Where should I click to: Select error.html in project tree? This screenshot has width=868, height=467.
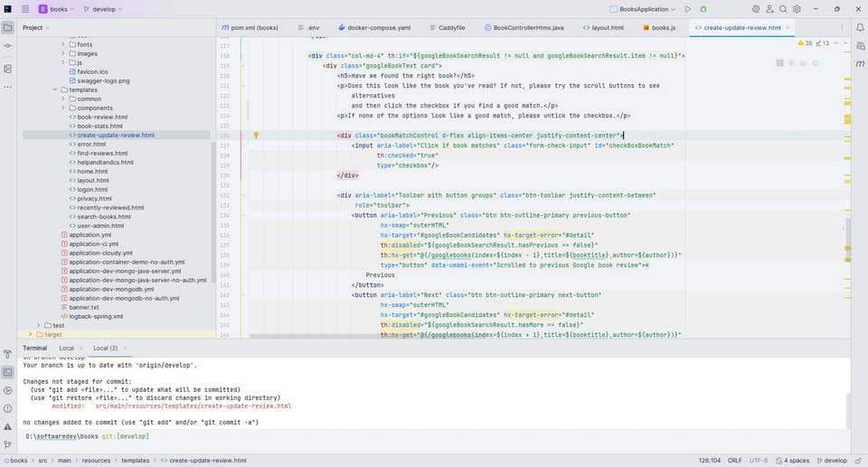tap(88, 145)
